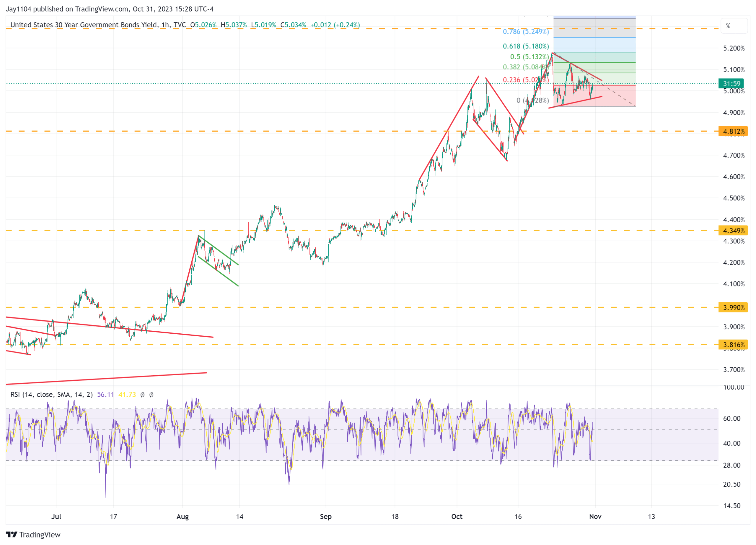Click the close value C5.034%
This screenshot has height=545, width=756.
293,25
